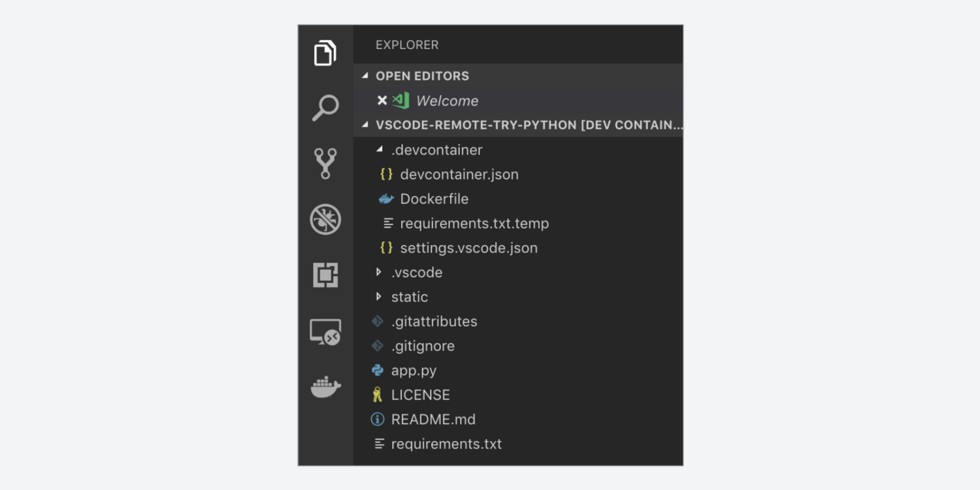Screen dimensions: 980x490
Task: Expand the .vscode folder
Action: point(379,272)
